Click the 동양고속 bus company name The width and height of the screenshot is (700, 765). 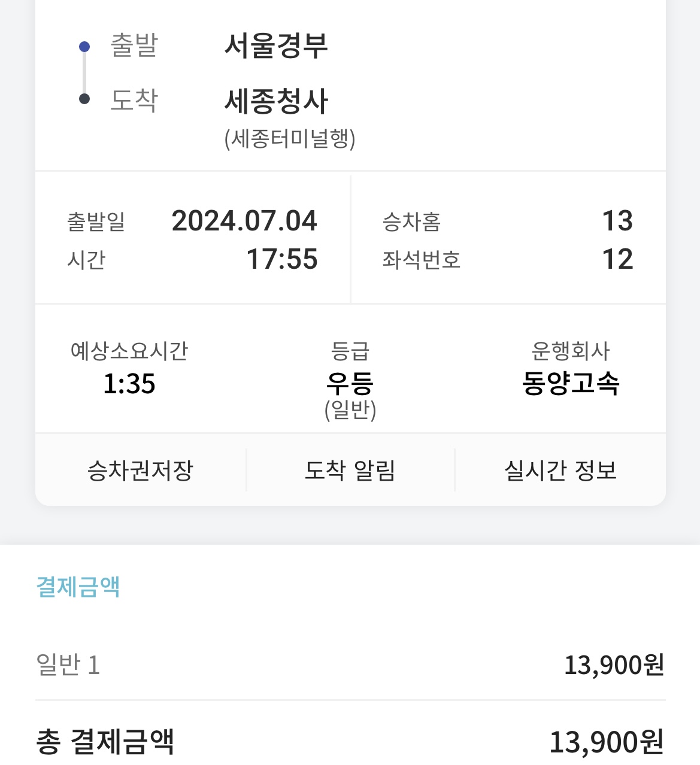[x=571, y=383]
